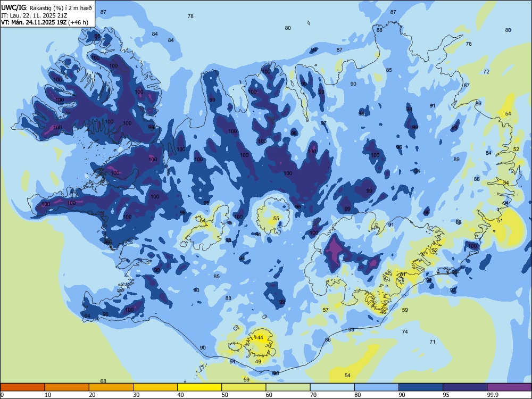
Task: Pick the pale blue 70–80 legend swatch
Action: tap(332, 387)
